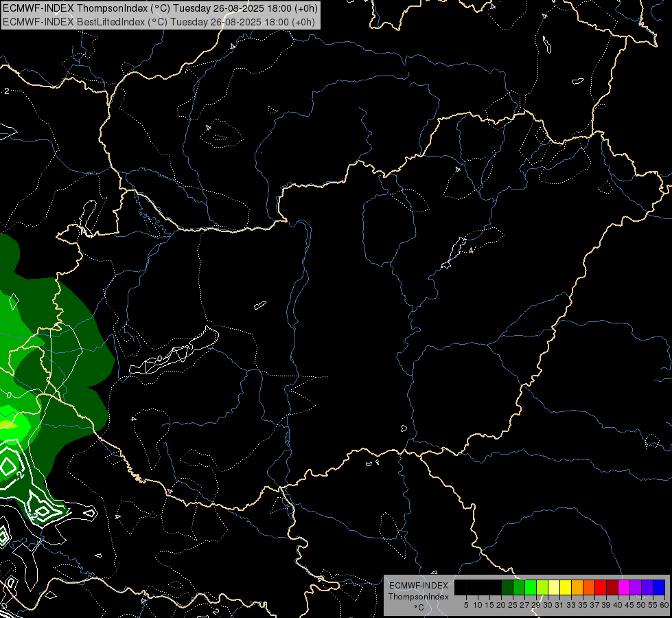Image resolution: width=672 pixels, height=618 pixels.
Task: Choose the magenta legend swatch for 40-45
Action: tap(624, 588)
